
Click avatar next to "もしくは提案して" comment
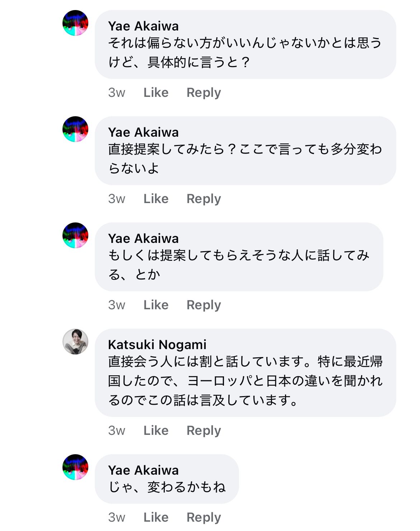pyautogui.click(x=75, y=235)
